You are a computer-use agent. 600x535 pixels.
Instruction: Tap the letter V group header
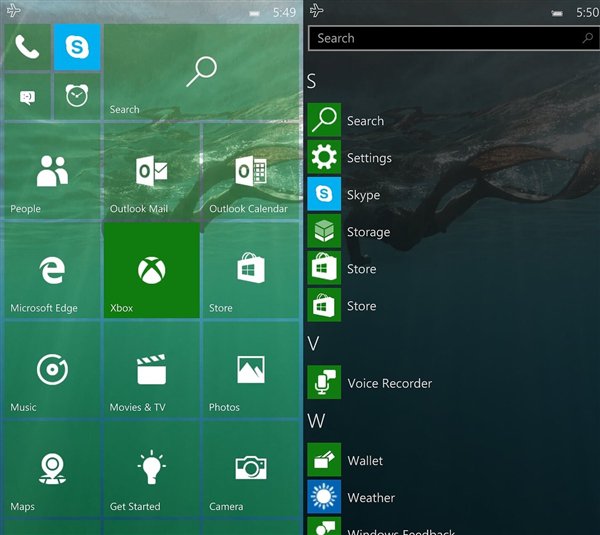[313, 344]
